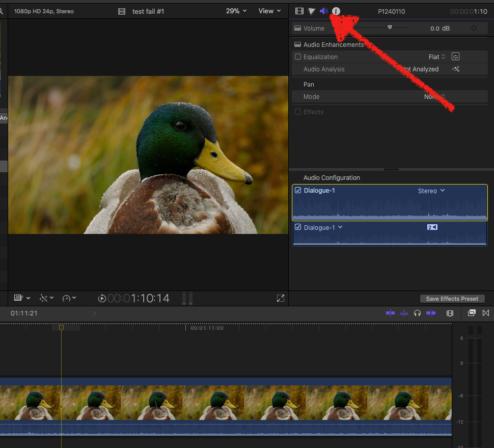The image size is (494, 448).
Task: Open the Equalization controls editor icon
Action: tap(456, 57)
